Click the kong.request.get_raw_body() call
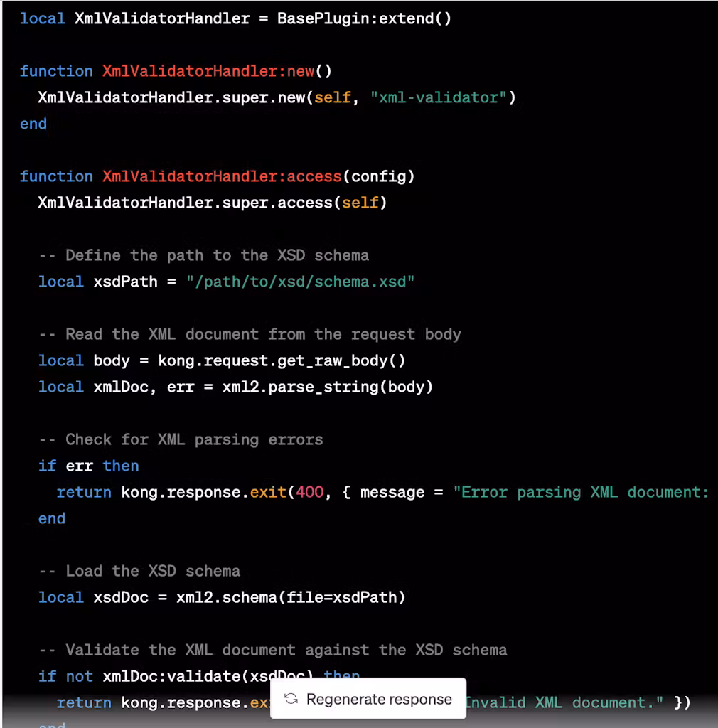718x728 pixels. click(282, 360)
